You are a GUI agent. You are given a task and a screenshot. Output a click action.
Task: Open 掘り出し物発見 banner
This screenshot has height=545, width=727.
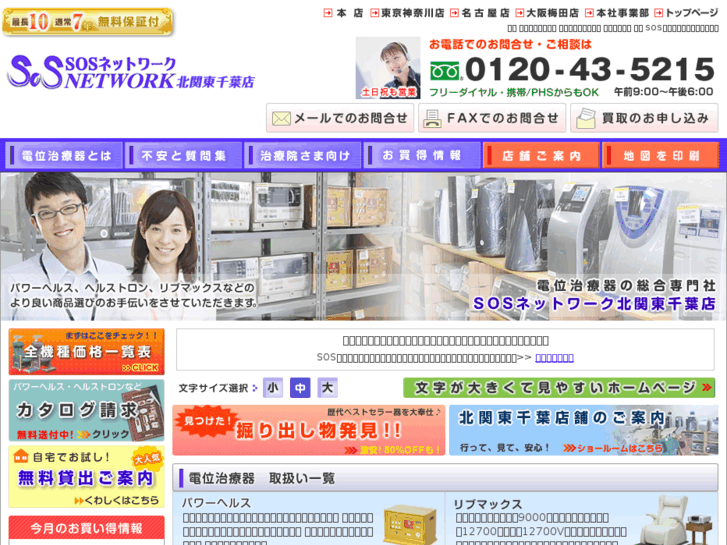[309, 430]
